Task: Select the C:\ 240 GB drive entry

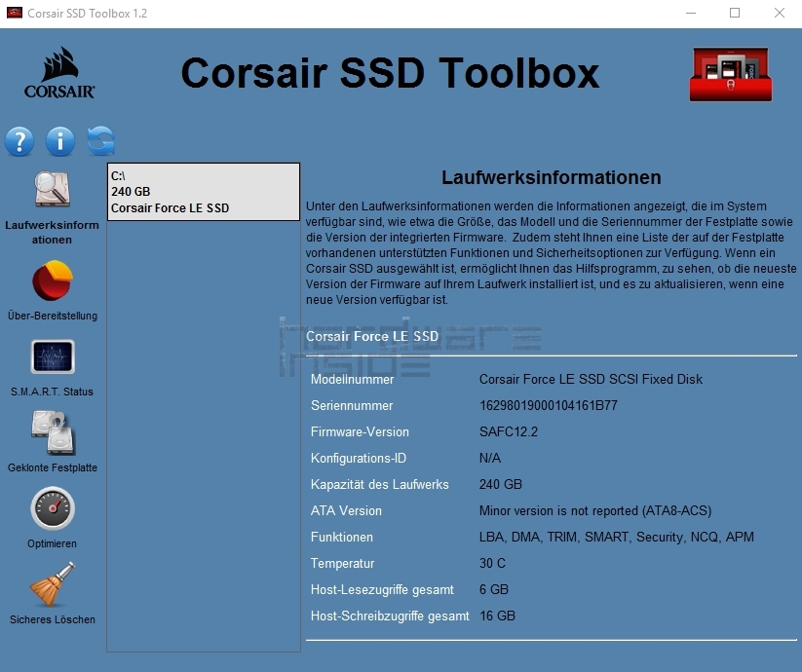Action: 204,192
